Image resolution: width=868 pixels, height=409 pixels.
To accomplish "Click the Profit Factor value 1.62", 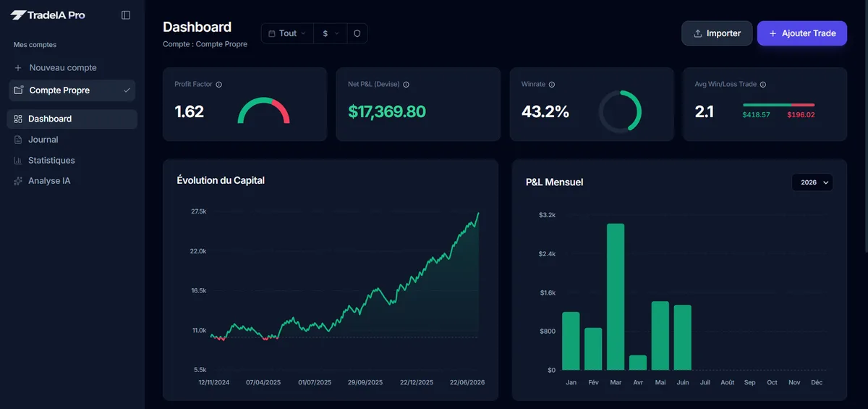I will (x=190, y=111).
